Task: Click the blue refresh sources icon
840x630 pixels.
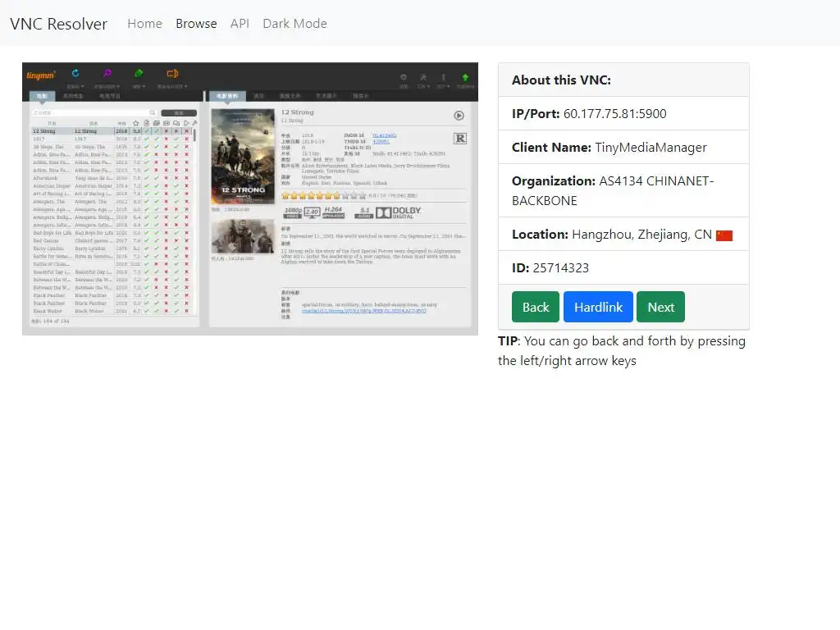Action: [75, 73]
